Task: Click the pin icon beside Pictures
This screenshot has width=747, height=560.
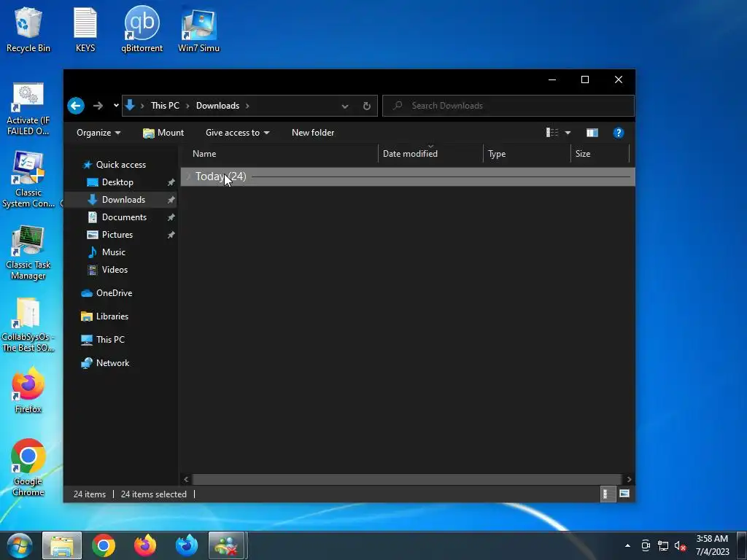Action: (x=171, y=235)
